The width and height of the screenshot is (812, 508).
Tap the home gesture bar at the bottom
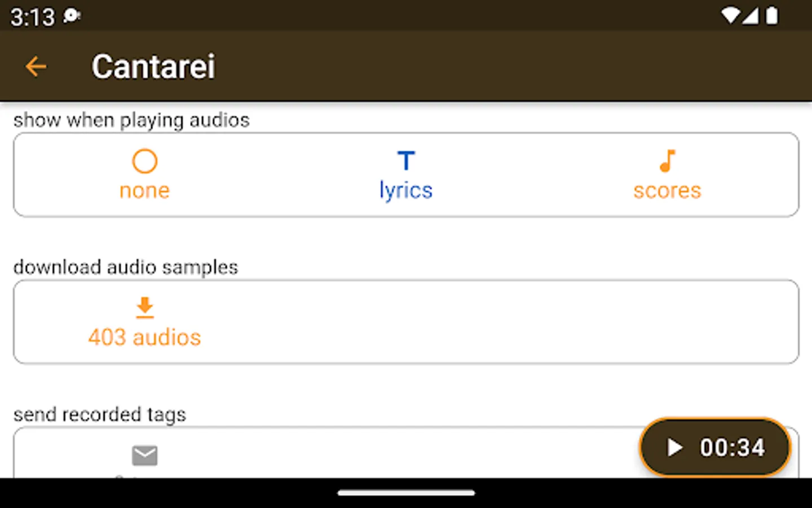(406, 493)
